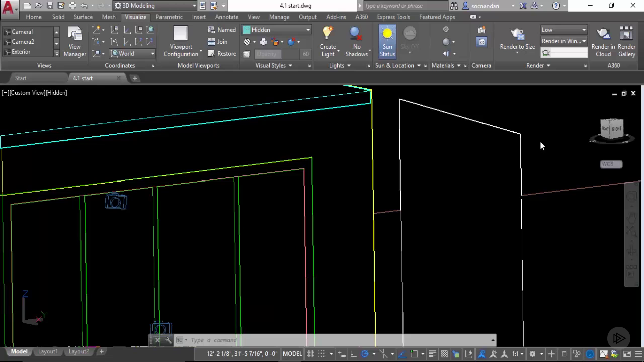The image size is (644, 362).
Task: Toggle grid display in status bar
Action: [x=311, y=353]
